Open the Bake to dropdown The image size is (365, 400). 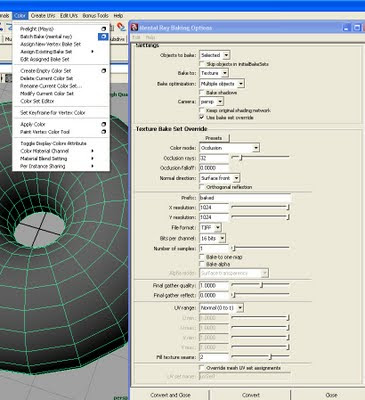214,73
